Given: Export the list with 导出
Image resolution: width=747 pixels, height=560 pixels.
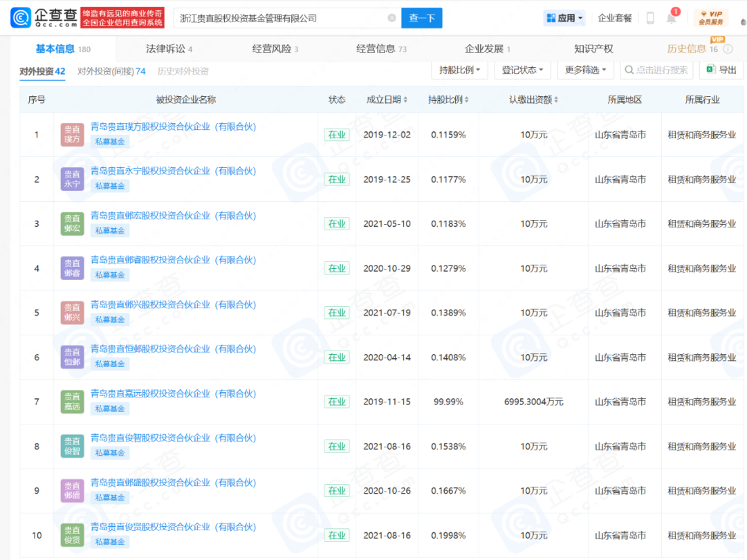Looking at the screenshot, I should coord(721,70).
